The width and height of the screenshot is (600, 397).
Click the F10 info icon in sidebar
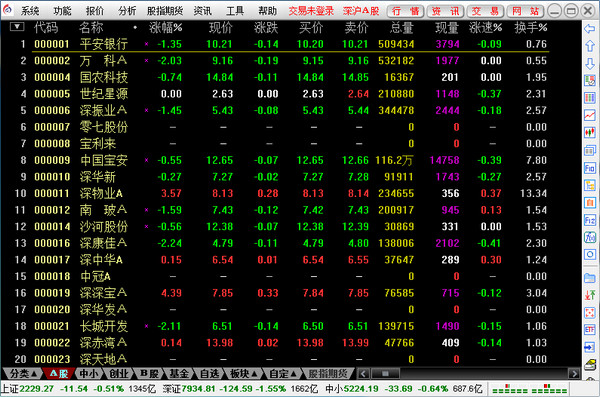tap(590, 168)
